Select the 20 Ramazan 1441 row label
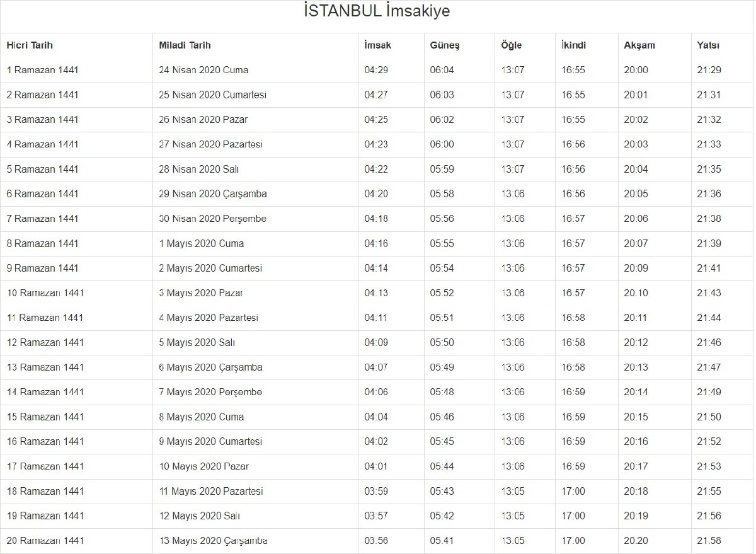The width and height of the screenshot is (756, 554). click(45, 541)
